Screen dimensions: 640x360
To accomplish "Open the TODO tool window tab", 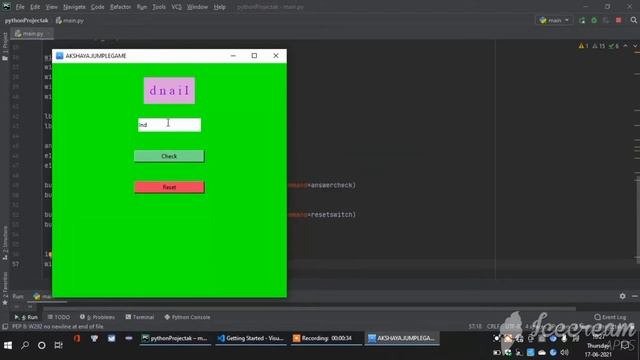I will (x=59, y=317).
